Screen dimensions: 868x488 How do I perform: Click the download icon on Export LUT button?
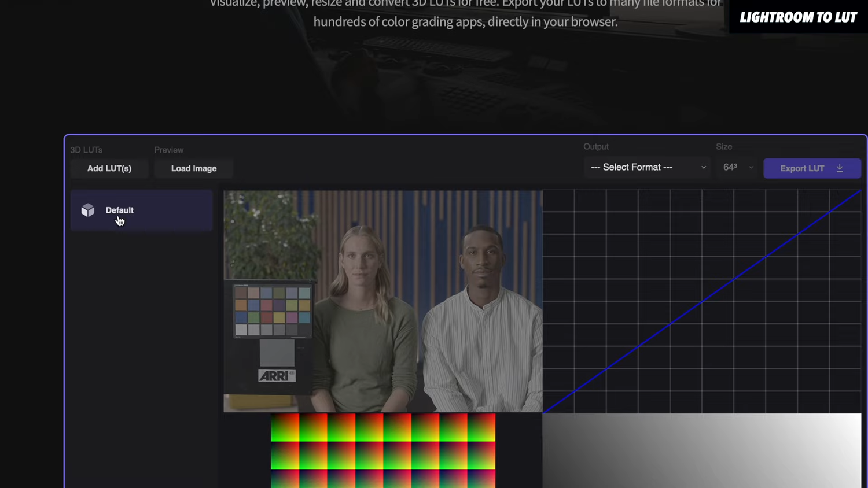[x=839, y=168]
